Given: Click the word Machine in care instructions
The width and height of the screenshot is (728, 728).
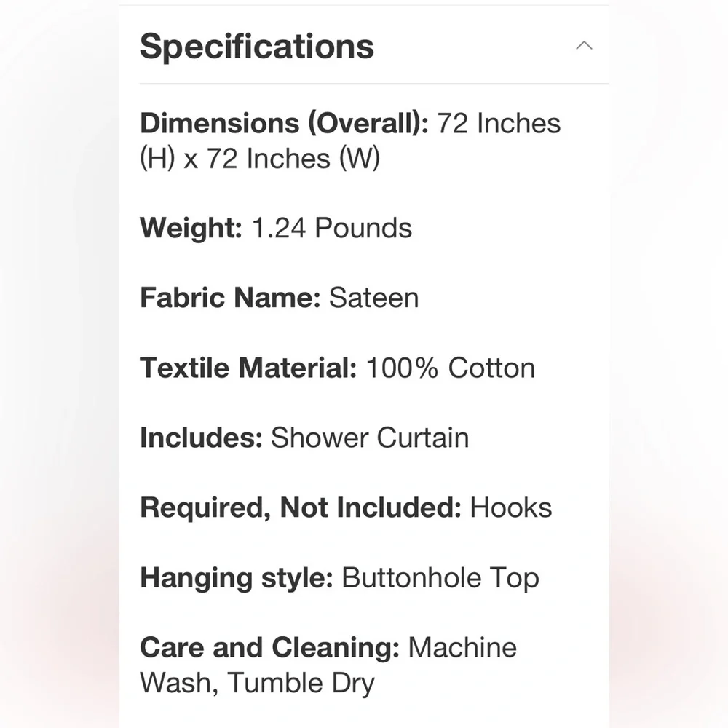Looking at the screenshot, I should pyautogui.click(x=462, y=648).
